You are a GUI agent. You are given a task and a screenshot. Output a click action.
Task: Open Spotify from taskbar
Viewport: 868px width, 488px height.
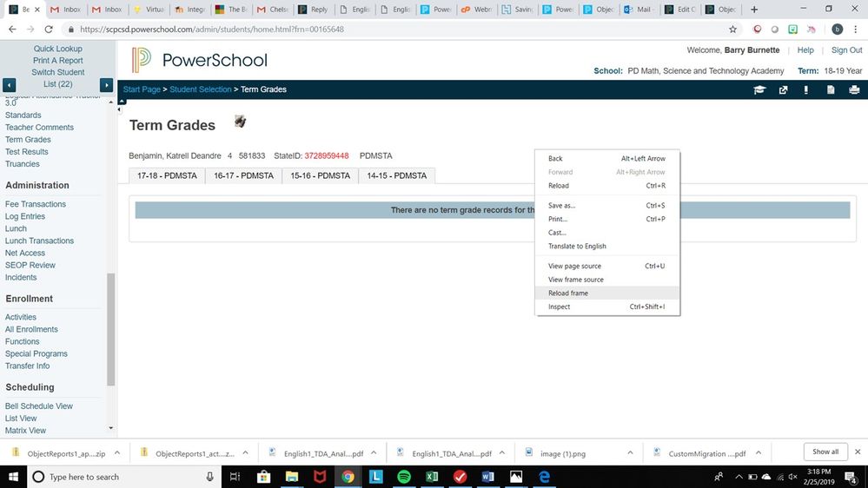point(404,477)
